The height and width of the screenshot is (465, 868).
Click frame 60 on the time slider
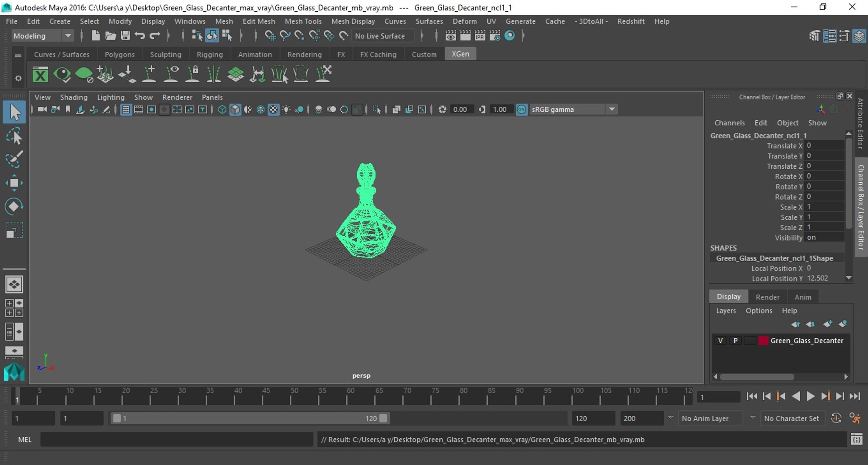click(x=347, y=396)
